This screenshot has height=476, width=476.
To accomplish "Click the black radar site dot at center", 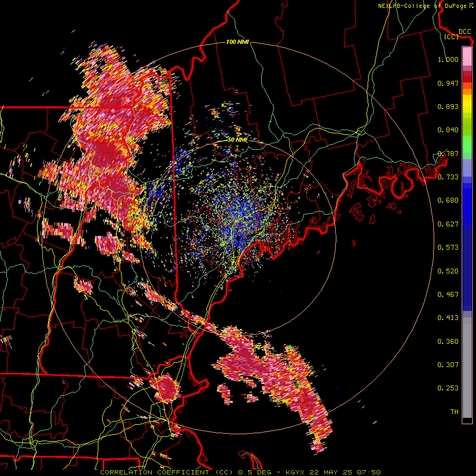I will pos(239,238).
